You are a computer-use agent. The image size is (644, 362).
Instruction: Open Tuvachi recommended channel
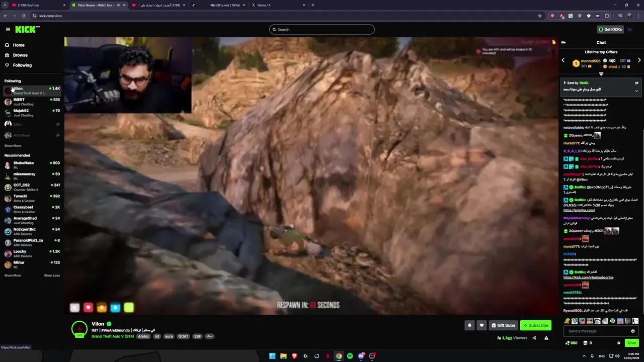32,198
